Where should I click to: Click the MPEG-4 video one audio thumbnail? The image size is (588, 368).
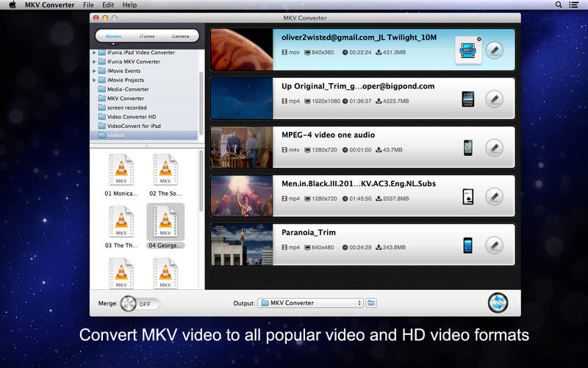[242, 147]
